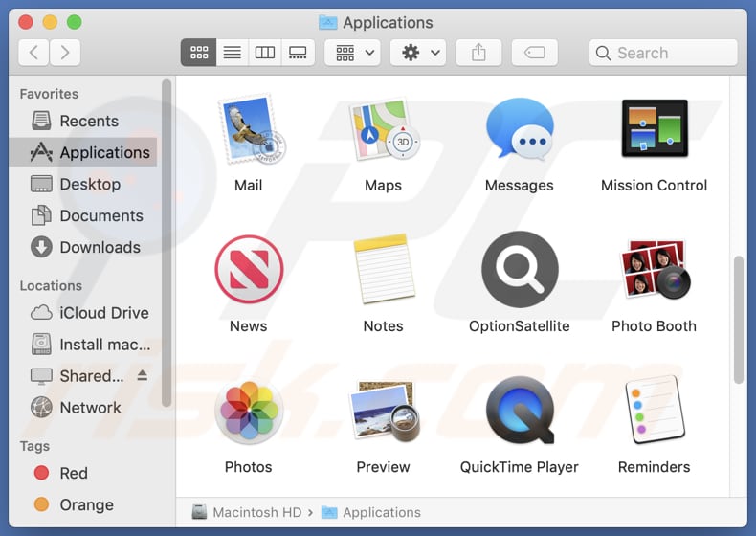This screenshot has height=536, width=756.
Task: Switch to gallery view
Action: 298,52
